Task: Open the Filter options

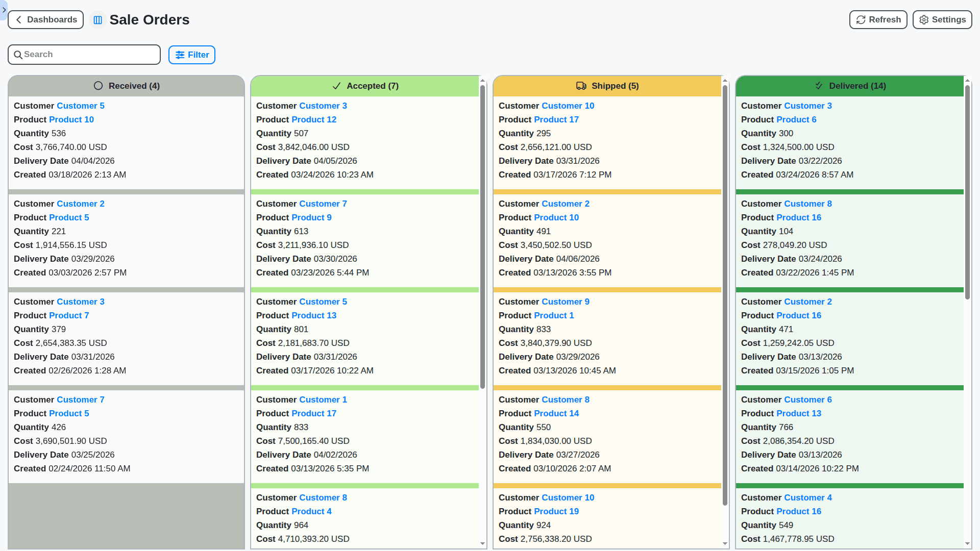Action: [191, 55]
